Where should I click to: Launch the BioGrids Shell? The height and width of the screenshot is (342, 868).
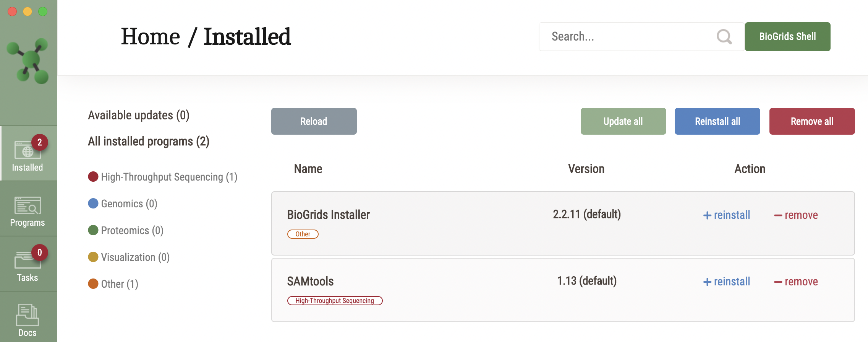click(787, 37)
